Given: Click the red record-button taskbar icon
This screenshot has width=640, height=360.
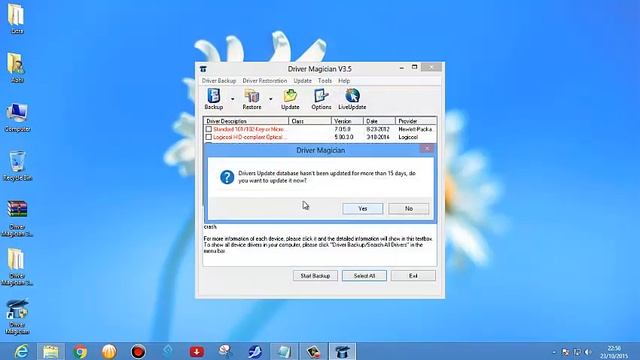Looking at the screenshot, I should 138,351.
